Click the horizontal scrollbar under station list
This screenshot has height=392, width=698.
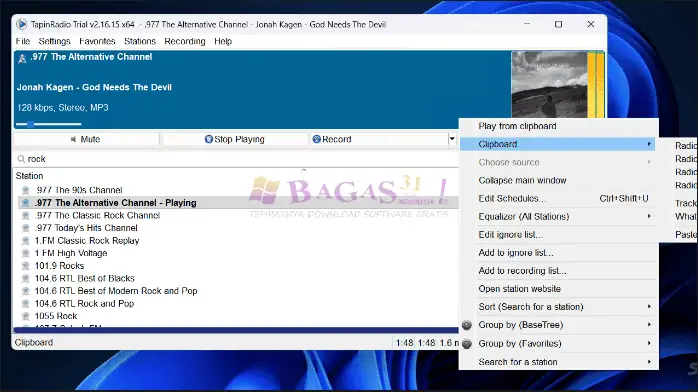pos(236,330)
